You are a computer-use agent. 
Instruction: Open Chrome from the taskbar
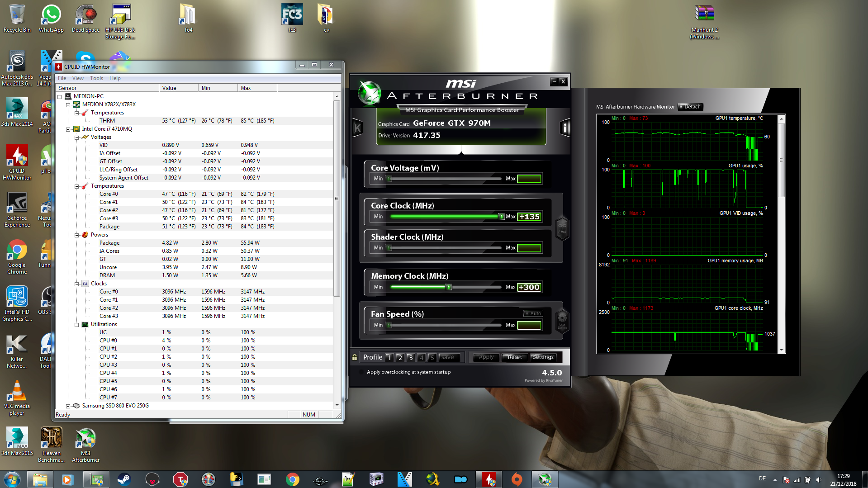(x=292, y=479)
